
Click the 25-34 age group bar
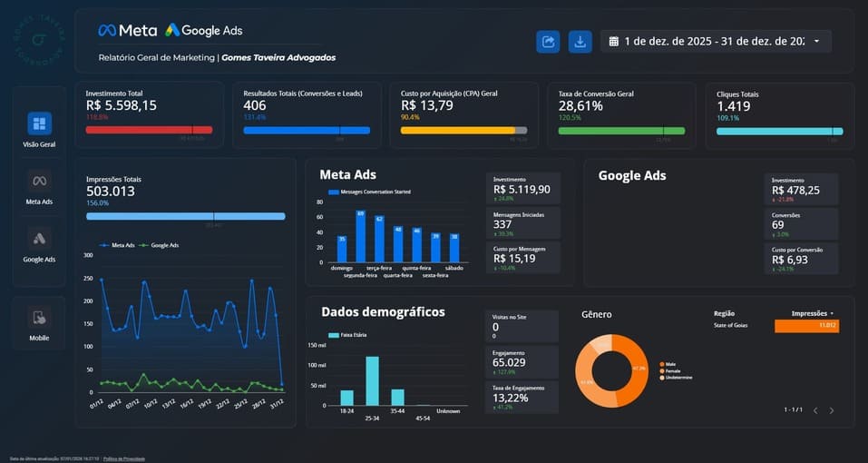pyautogui.click(x=372, y=380)
